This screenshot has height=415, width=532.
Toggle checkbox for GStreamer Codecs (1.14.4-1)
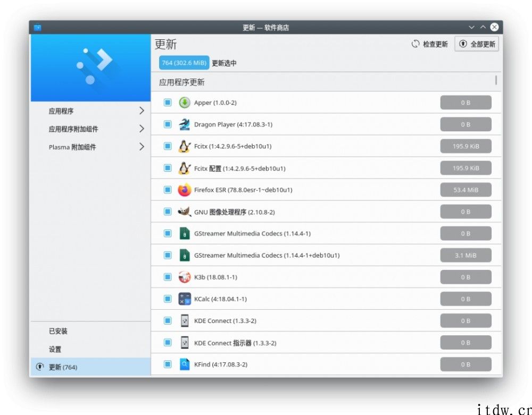point(168,233)
